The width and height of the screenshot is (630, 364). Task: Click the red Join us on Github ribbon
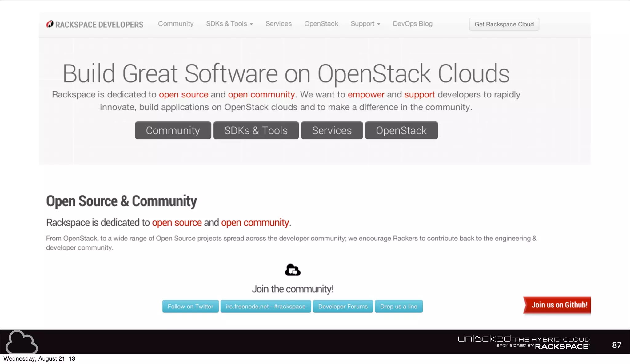pyautogui.click(x=558, y=305)
